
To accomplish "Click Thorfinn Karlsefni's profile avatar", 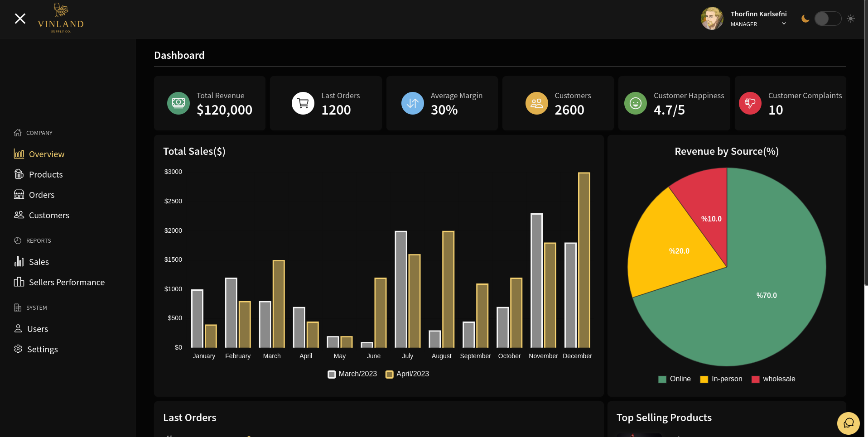I will point(712,19).
